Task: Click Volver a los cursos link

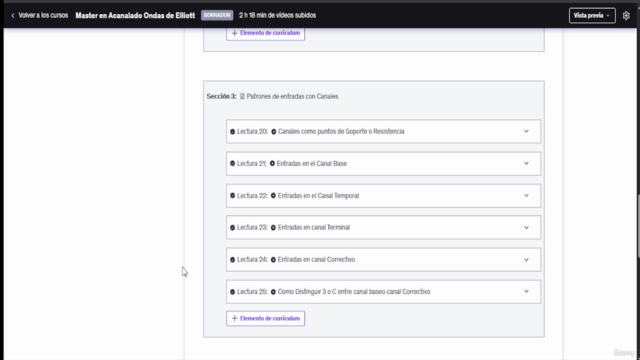Action: pos(43,16)
